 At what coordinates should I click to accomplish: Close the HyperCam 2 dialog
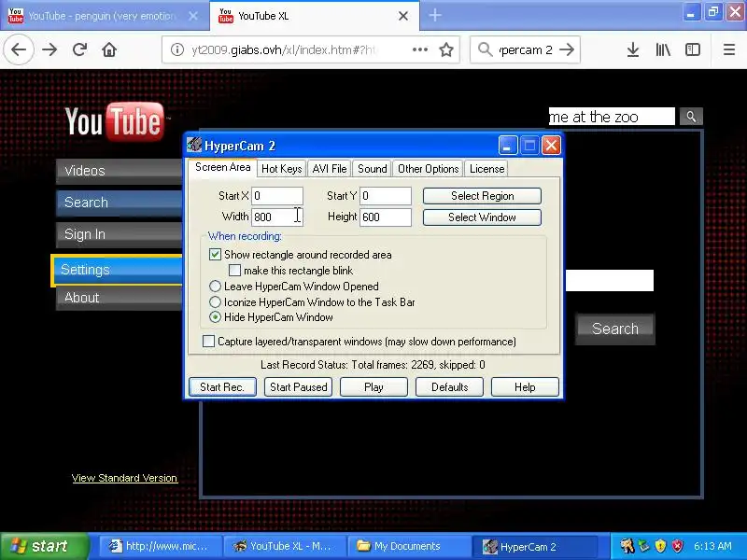(551, 146)
